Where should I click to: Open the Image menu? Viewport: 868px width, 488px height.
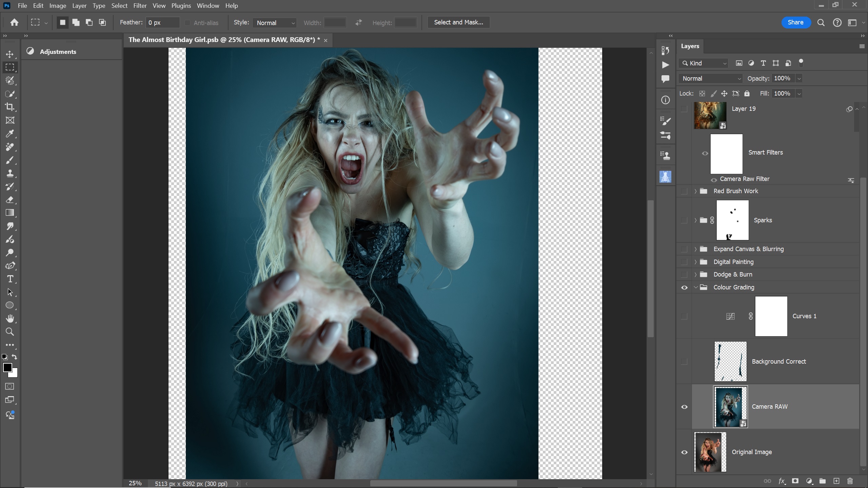(57, 6)
